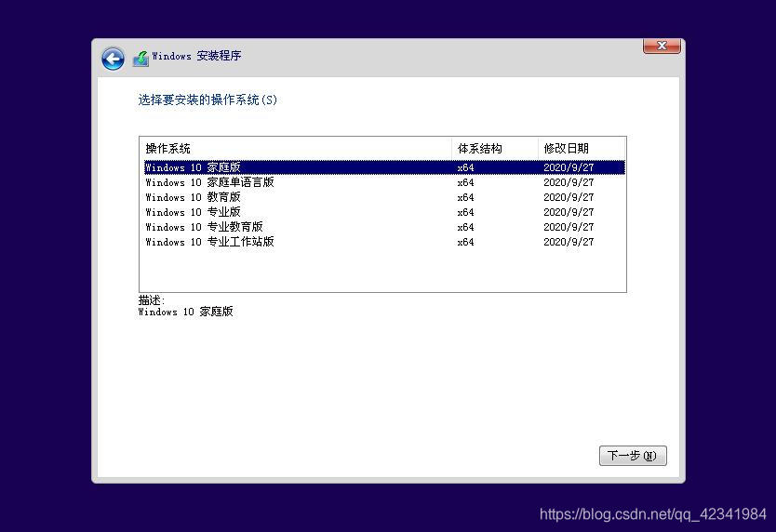The width and height of the screenshot is (776, 532).
Task: Click the Windows Setup installer icon
Action: tap(141, 59)
